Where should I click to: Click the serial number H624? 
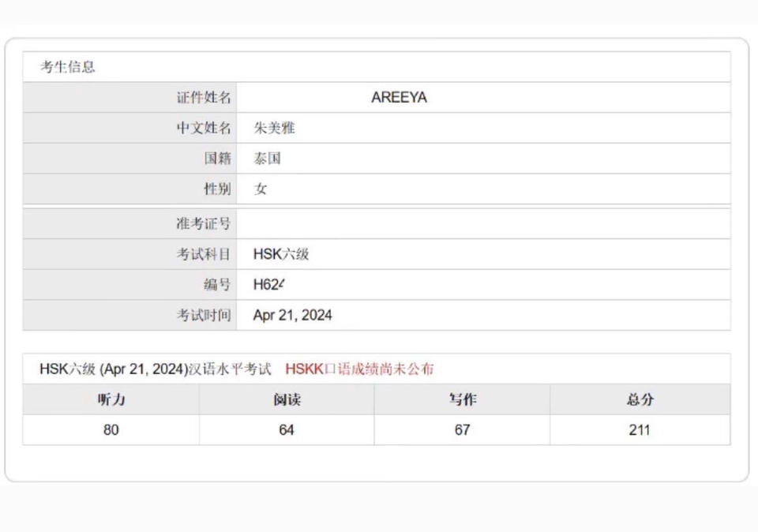coord(268,285)
